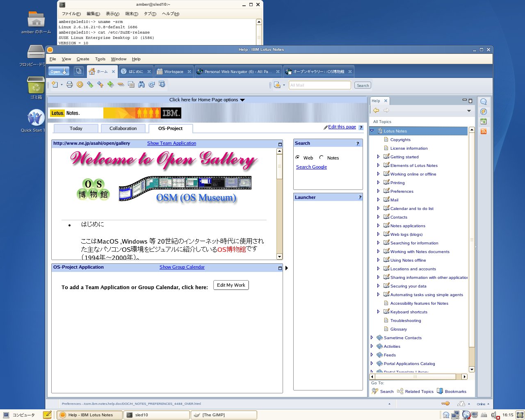This screenshot has width=525, height=420.
Task: Expand the Mail help topic
Action: tap(378, 200)
